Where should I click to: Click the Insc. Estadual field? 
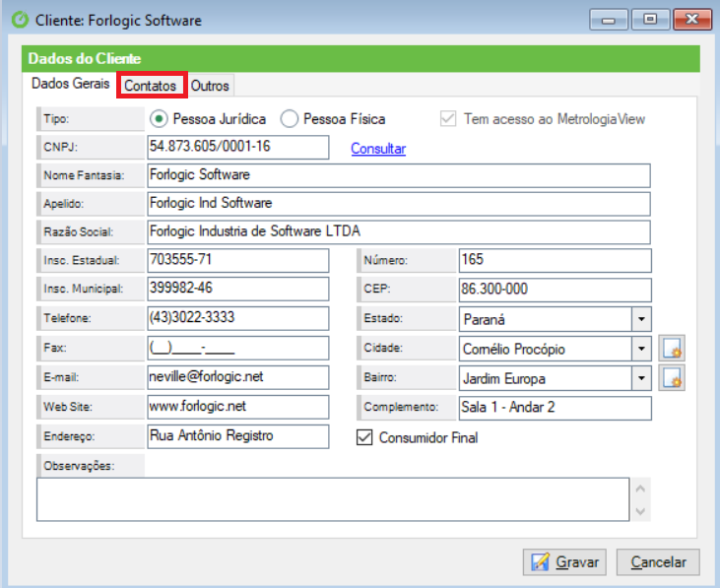pos(237,261)
